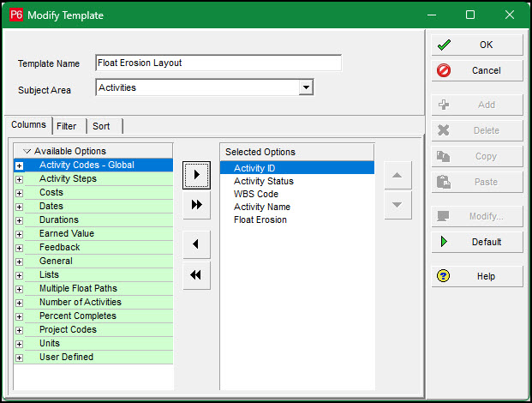Viewport: 532px width, 403px height.
Task: Click the Copy button
Action: 477,157
